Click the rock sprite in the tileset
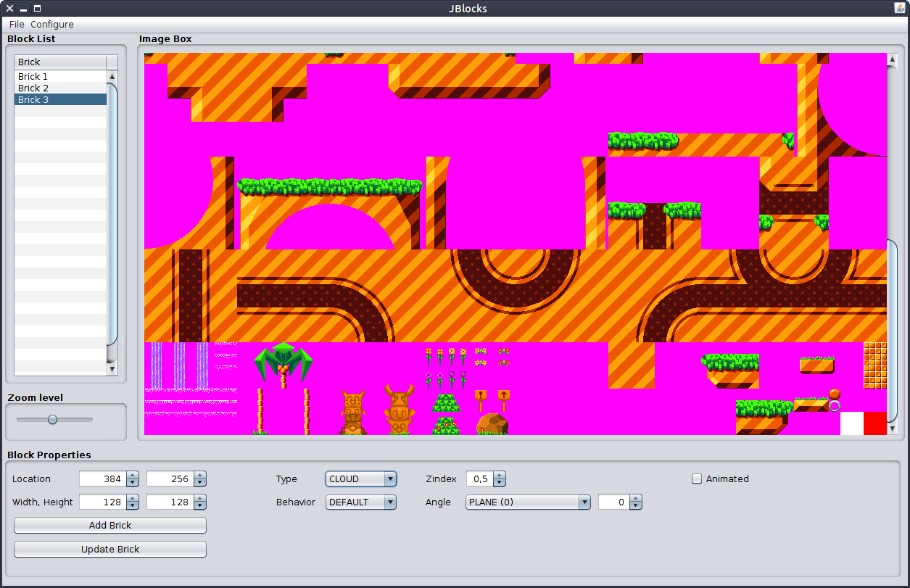 (492, 424)
